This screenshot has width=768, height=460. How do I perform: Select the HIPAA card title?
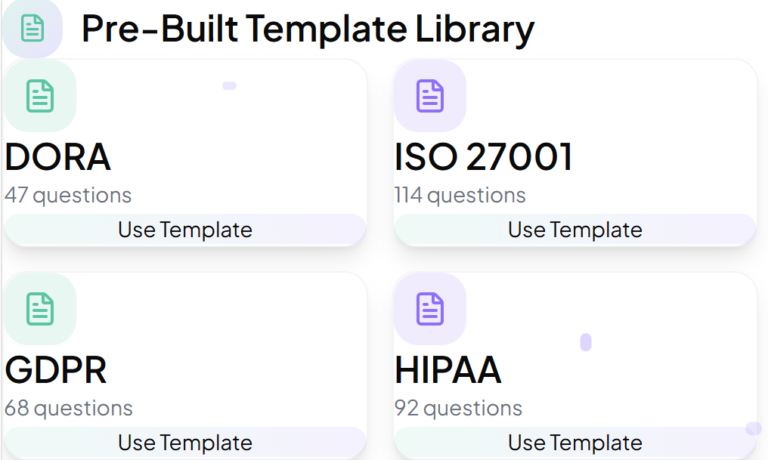tap(448, 370)
